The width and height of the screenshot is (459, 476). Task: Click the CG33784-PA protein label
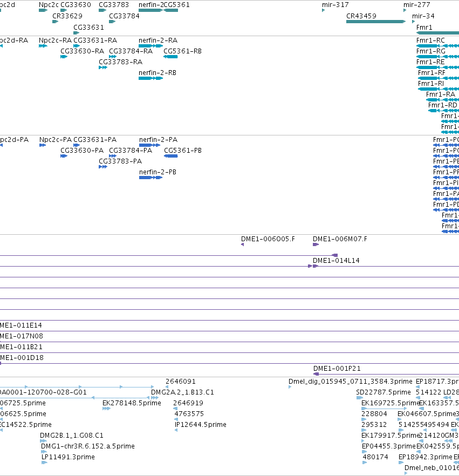[131, 151]
